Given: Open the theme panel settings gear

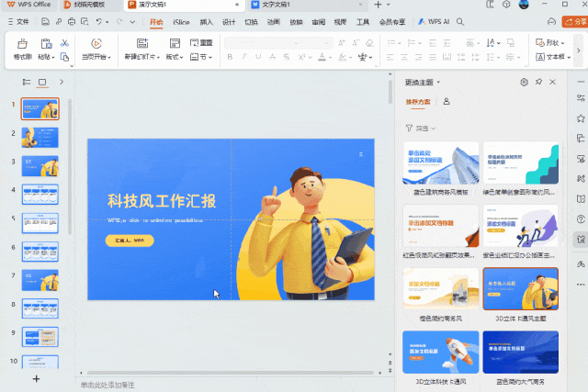Looking at the screenshot, I should point(525,82).
